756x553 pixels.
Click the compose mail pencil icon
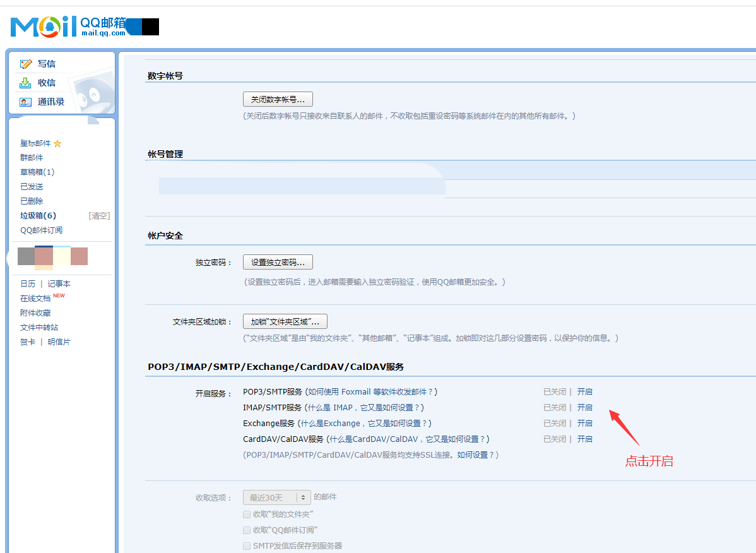tap(25, 64)
